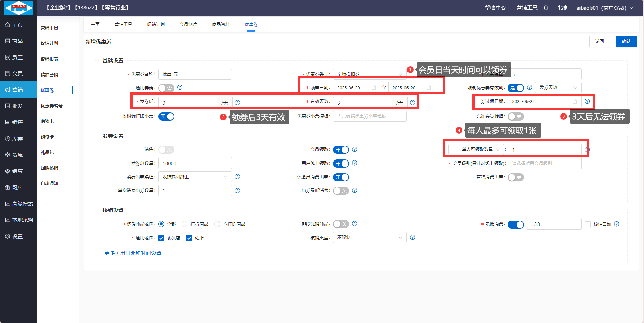The width and height of the screenshot is (644, 323).
Task: Open 更多可用日期和时间设置 link
Action: [x=133, y=253]
